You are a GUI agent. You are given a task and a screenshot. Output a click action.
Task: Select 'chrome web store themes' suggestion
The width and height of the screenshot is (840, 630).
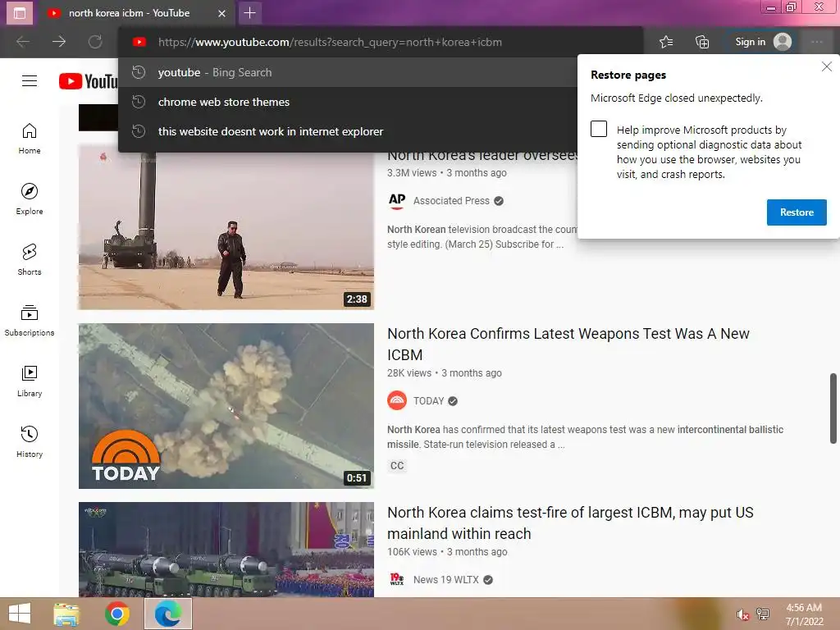pos(347,102)
